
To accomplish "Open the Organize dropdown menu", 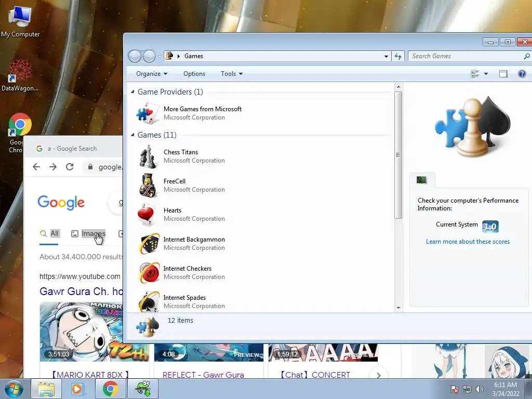I will (x=152, y=74).
